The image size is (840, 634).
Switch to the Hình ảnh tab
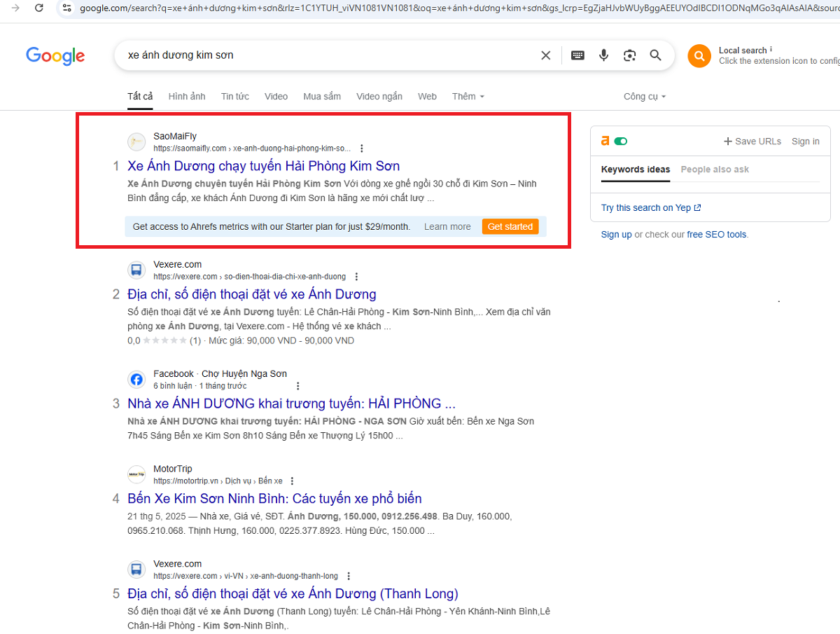(187, 97)
